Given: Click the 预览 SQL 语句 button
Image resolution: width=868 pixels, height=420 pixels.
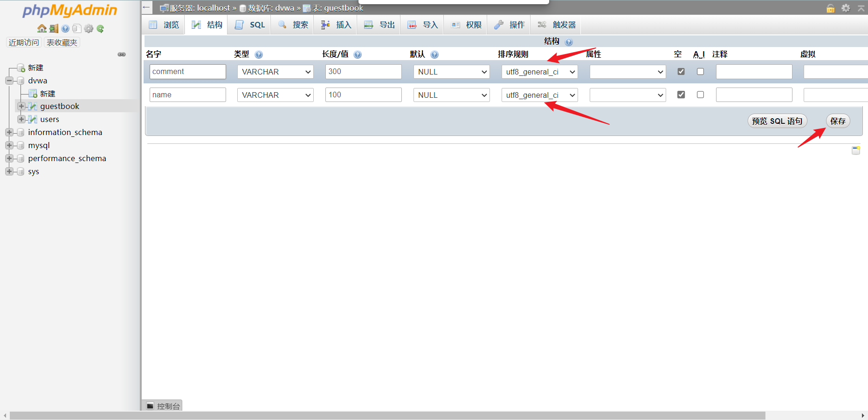Looking at the screenshot, I should coord(777,121).
